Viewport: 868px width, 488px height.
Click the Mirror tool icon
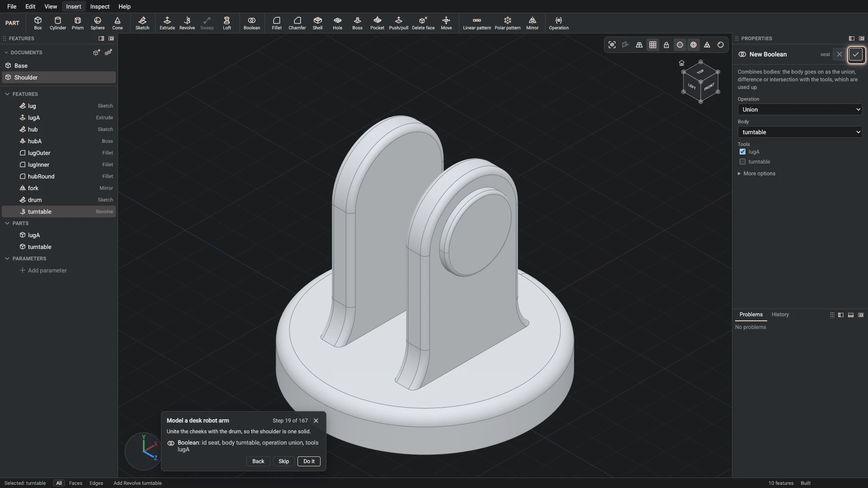533,23
